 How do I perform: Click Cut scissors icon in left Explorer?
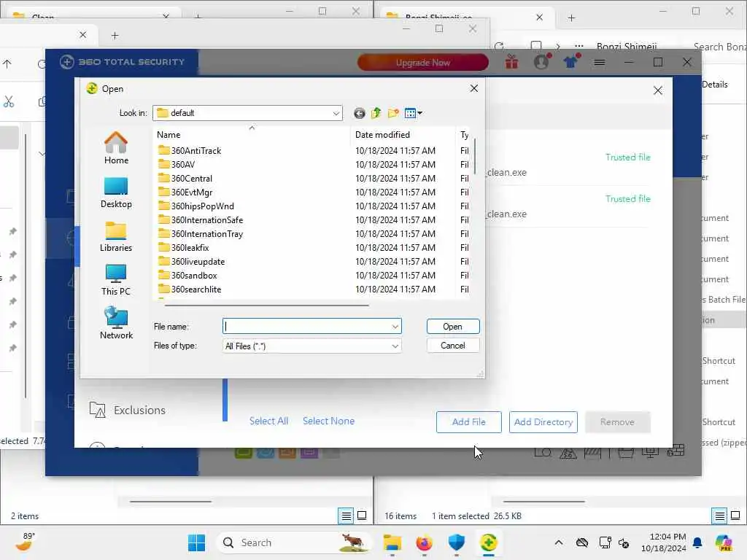coord(9,101)
